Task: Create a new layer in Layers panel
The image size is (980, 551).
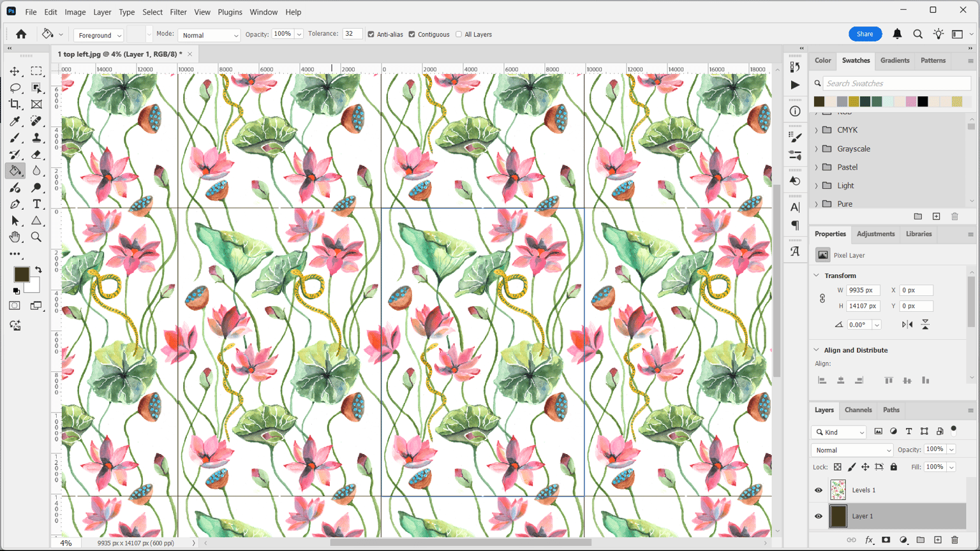Action: tap(938, 540)
